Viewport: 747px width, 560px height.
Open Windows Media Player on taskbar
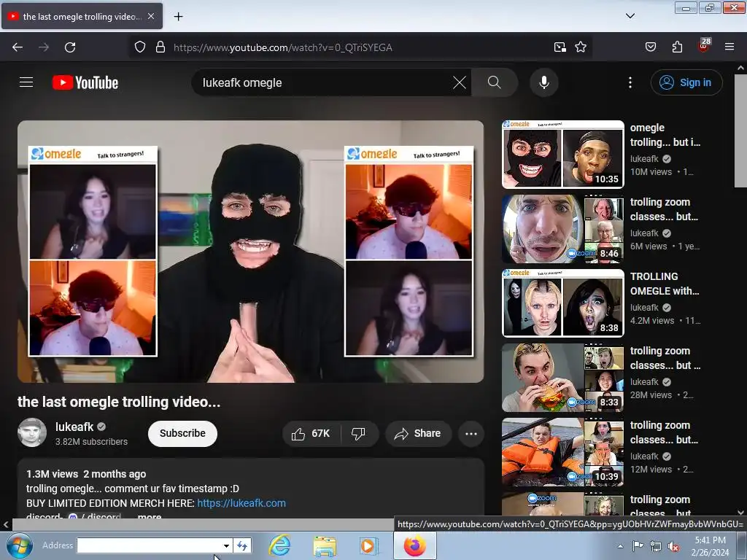(368, 545)
